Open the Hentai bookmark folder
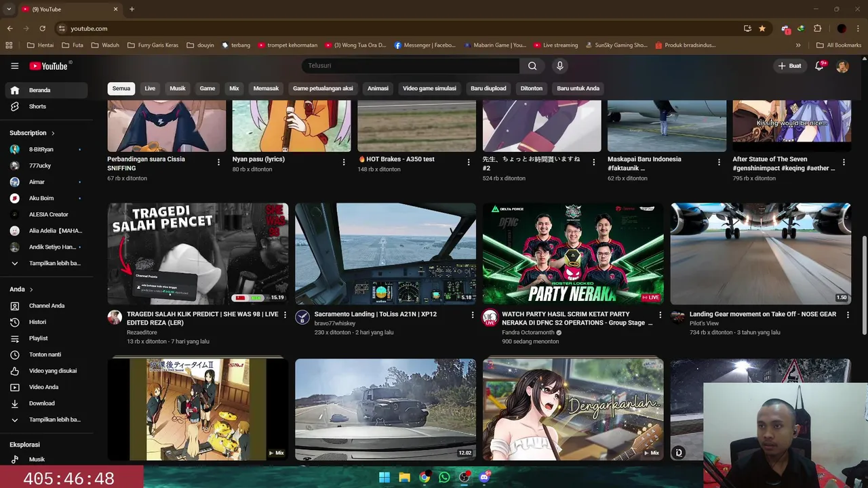This screenshot has height=488, width=868. pos(41,45)
